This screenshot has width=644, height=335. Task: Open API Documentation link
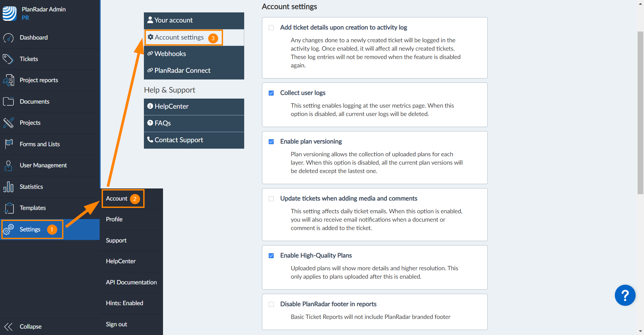[131, 282]
